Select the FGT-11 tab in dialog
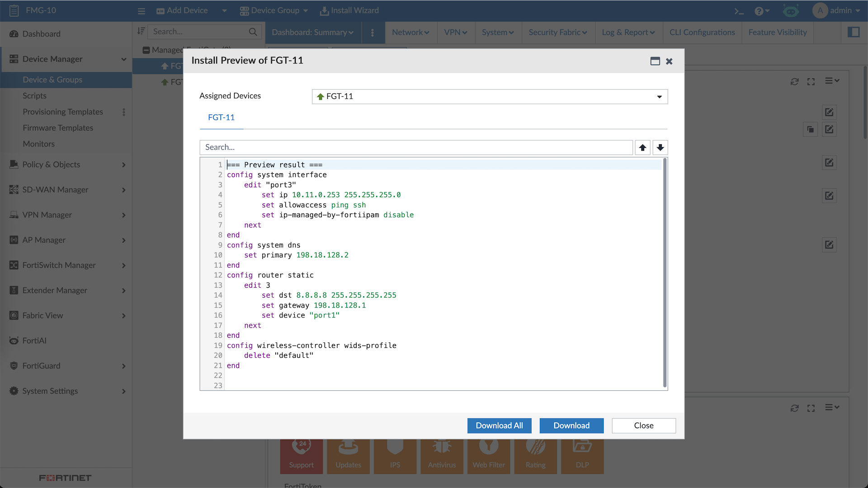This screenshot has width=868, height=488. [221, 118]
